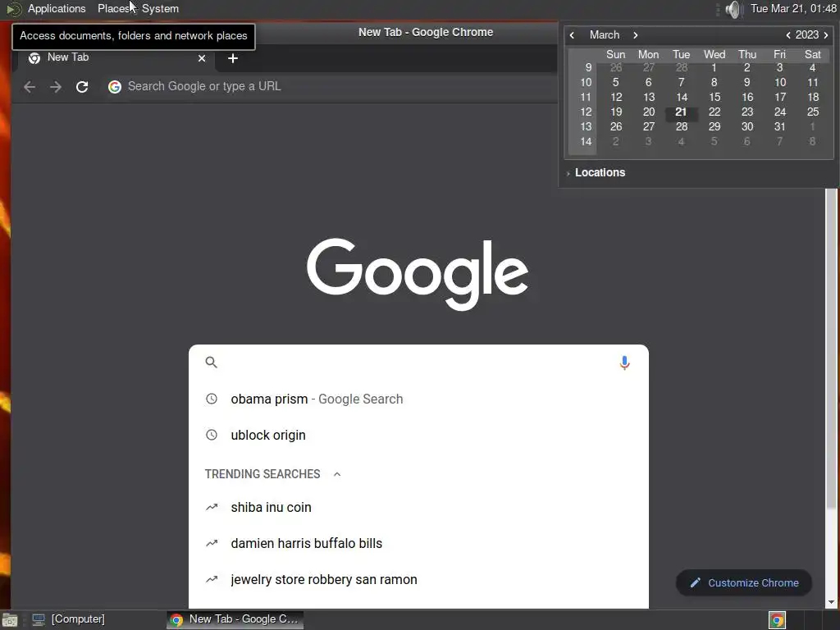
Task: Select March 26 in the calendar
Action: [616, 127]
